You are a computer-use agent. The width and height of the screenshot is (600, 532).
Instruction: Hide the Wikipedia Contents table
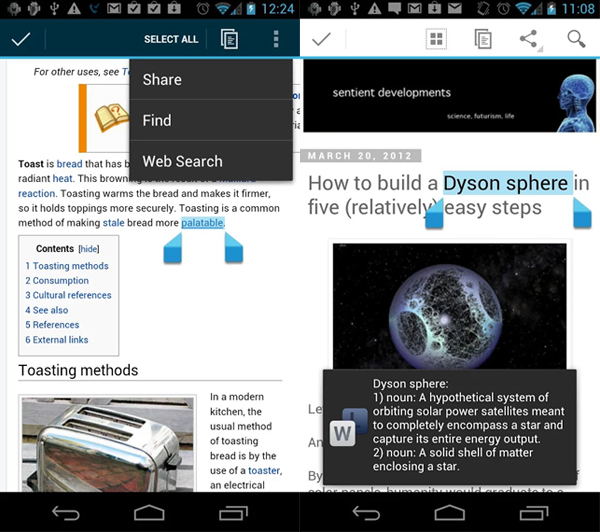click(x=89, y=249)
